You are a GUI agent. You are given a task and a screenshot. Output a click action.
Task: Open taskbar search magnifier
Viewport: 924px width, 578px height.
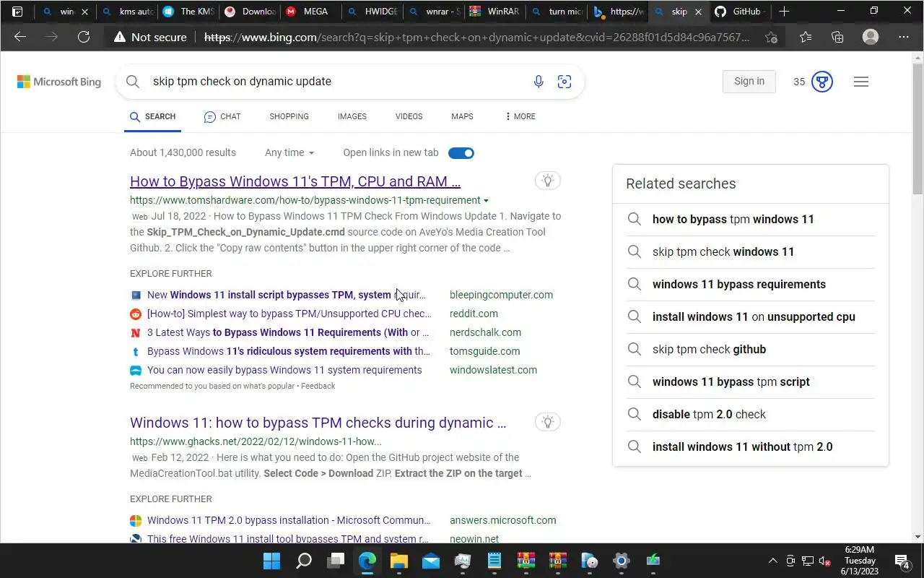[x=304, y=561]
